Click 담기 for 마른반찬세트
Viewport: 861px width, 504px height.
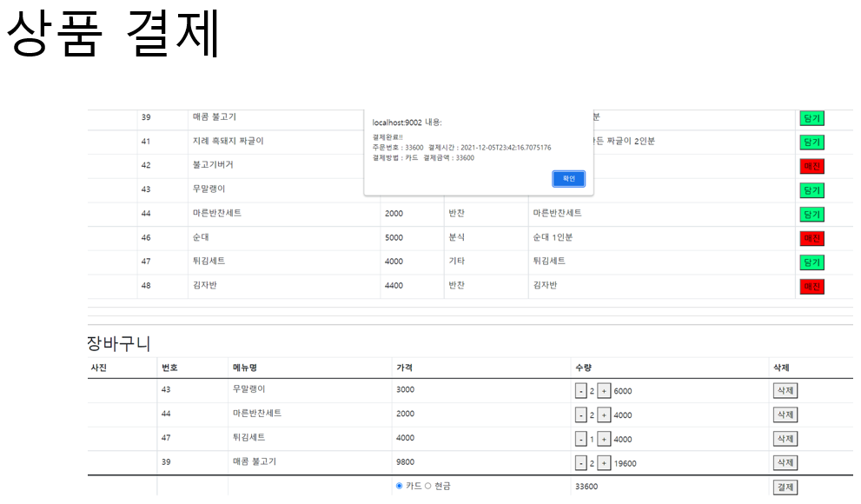[x=811, y=213]
